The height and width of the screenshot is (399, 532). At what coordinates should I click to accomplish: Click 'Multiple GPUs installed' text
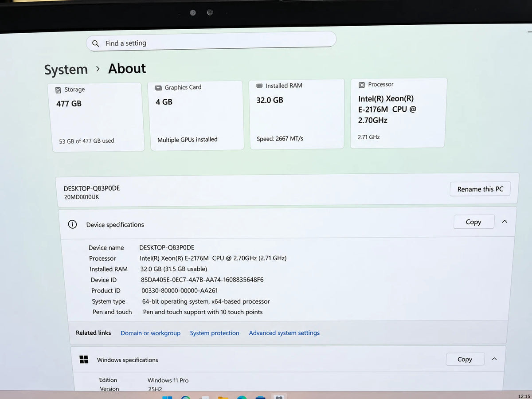(x=188, y=140)
